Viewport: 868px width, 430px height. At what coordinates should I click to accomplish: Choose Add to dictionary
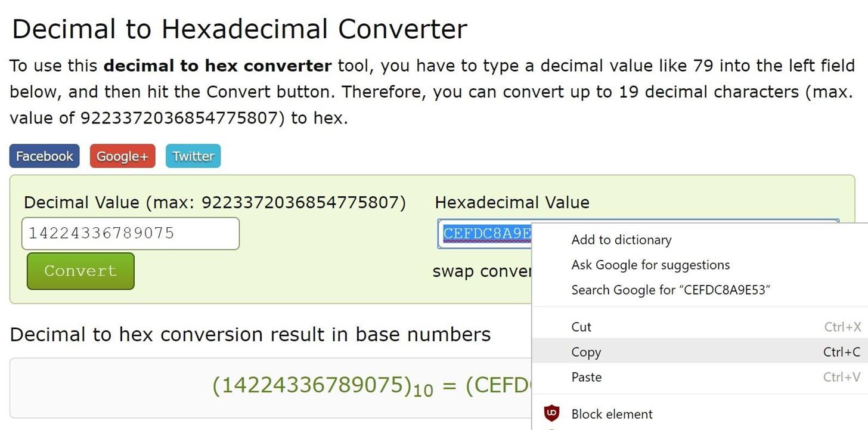coord(621,240)
